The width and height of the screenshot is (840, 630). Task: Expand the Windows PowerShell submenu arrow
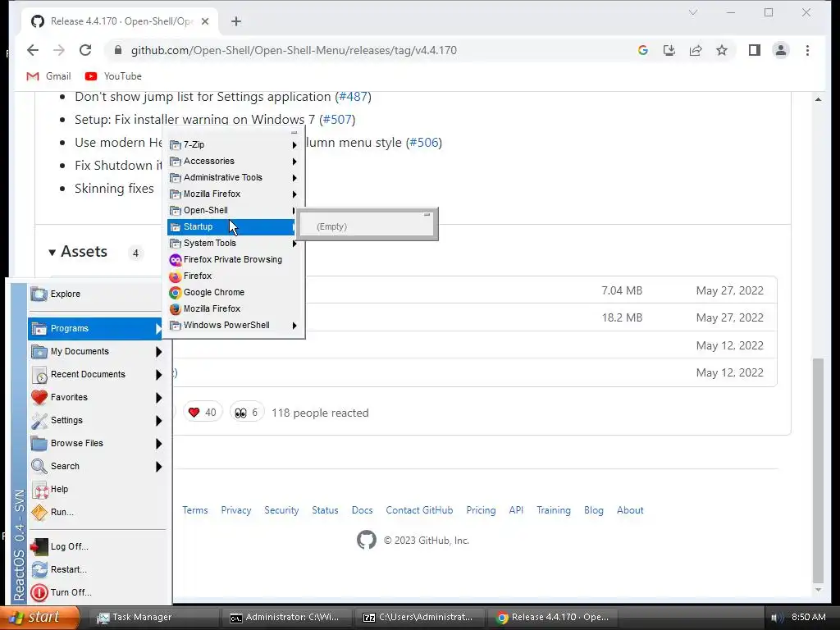(x=294, y=326)
